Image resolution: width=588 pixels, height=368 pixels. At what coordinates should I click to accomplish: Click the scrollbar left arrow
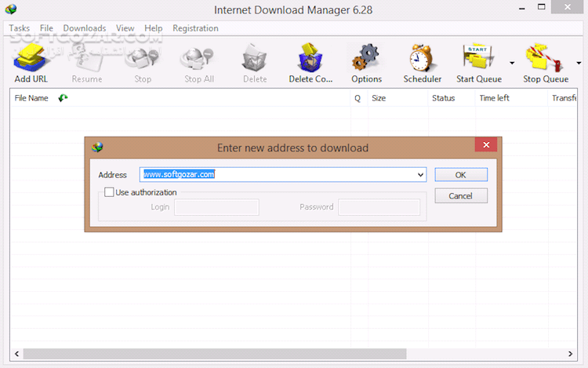click(x=17, y=354)
